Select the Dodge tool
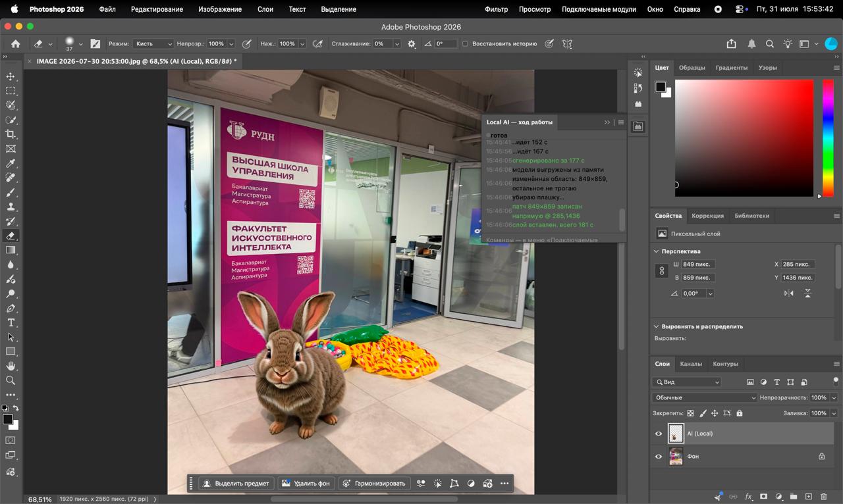The height and width of the screenshot is (504, 843). 11,293
